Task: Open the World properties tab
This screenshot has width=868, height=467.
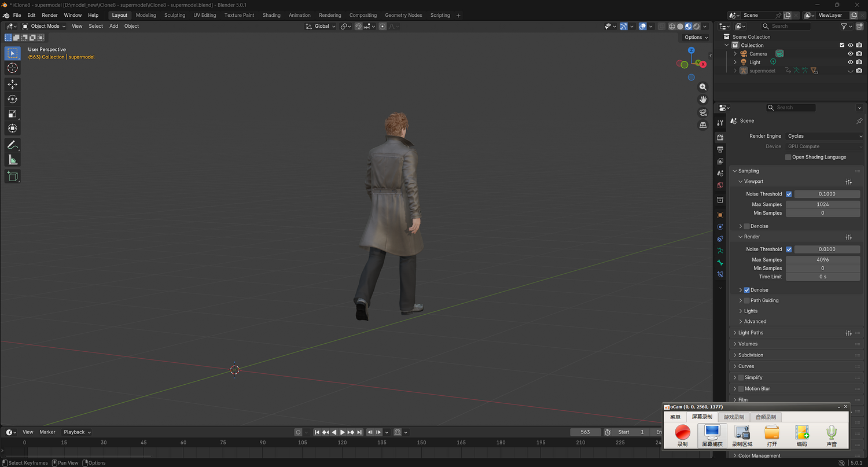Action: [x=720, y=185]
